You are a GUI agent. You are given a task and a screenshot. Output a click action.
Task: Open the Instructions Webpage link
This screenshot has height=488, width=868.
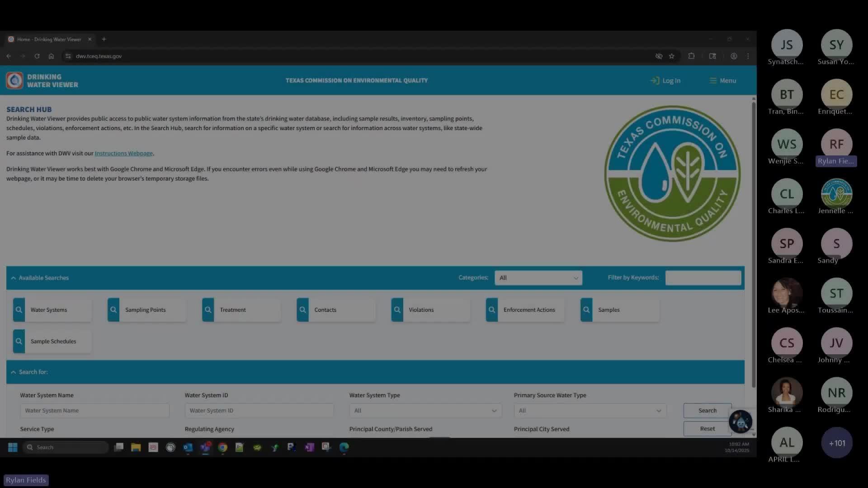tap(123, 153)
